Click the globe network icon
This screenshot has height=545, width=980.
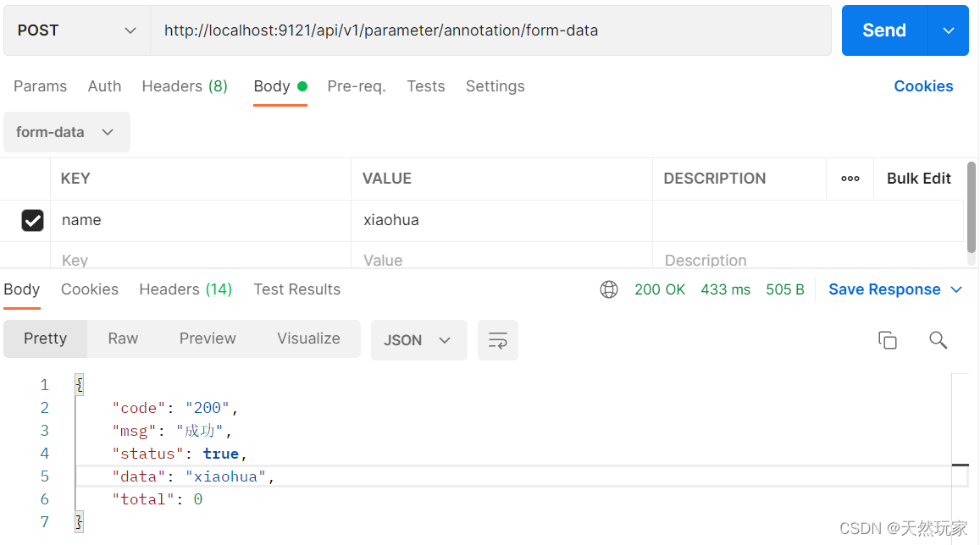point(609,289)
